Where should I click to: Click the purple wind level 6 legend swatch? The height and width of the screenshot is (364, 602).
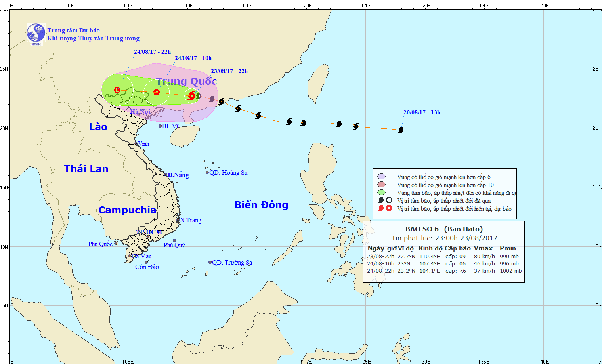coord(381,177)
